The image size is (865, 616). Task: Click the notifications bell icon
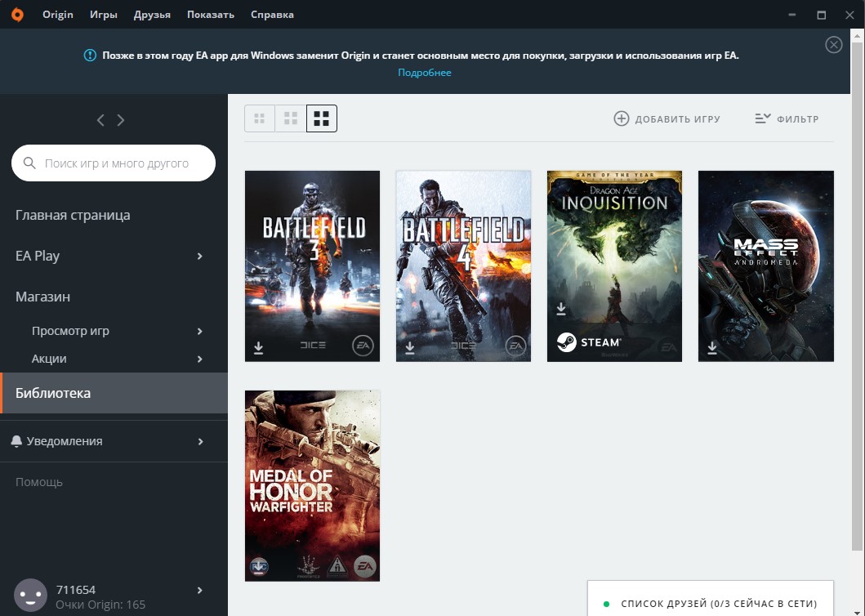(x=16, y=441)
